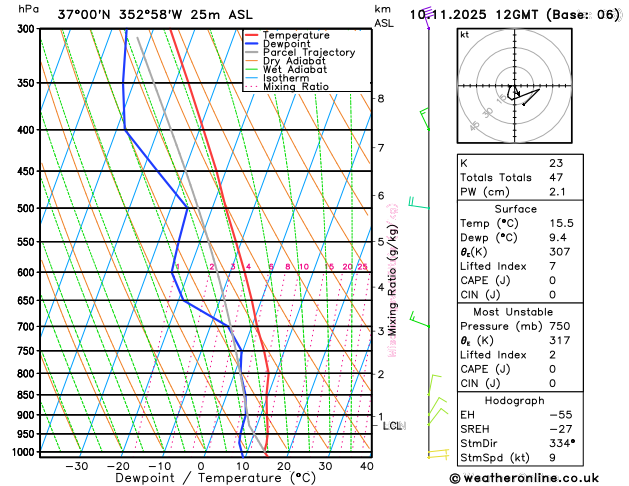Click the station coordinates title text
Viewport: 629px width, 486px height.
click(x=155, y=15)
